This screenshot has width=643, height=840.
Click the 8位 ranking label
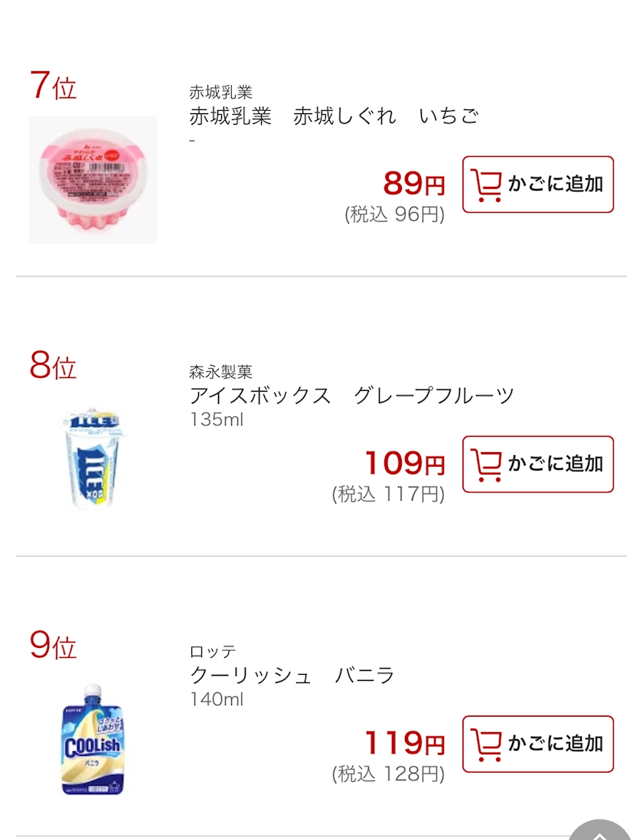53,366
